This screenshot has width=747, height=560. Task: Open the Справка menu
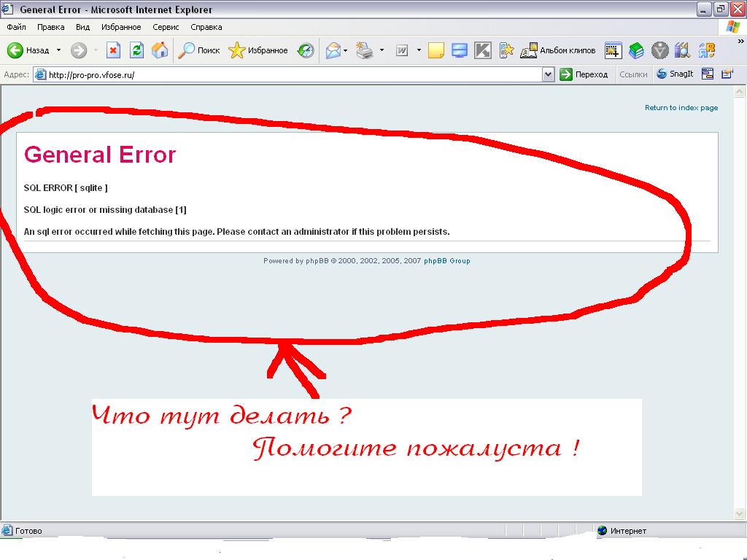pyautogui.click(x=206, y=27)
